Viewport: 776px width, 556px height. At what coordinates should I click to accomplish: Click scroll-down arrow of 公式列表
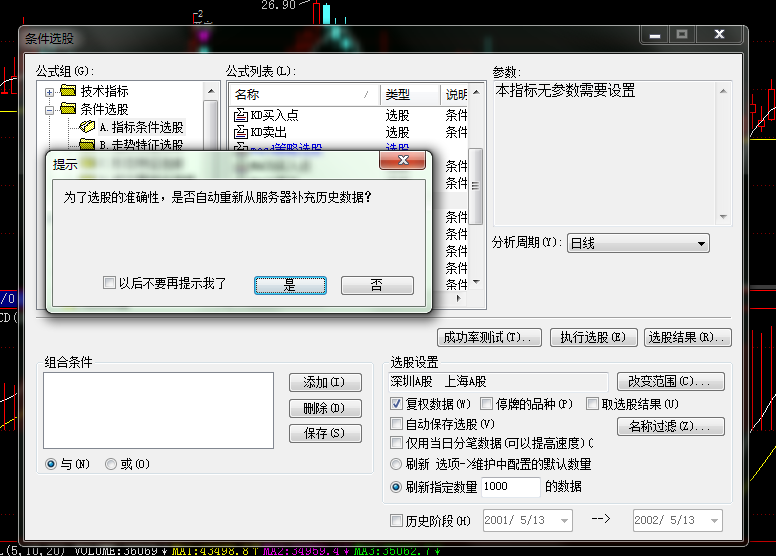476,282
